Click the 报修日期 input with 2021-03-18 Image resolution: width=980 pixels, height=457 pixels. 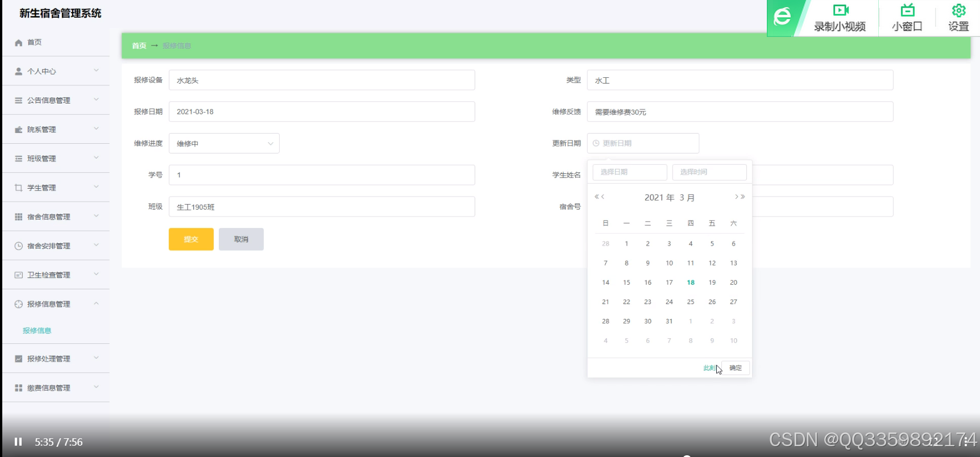pyautogui.click(x=322, y=111)
